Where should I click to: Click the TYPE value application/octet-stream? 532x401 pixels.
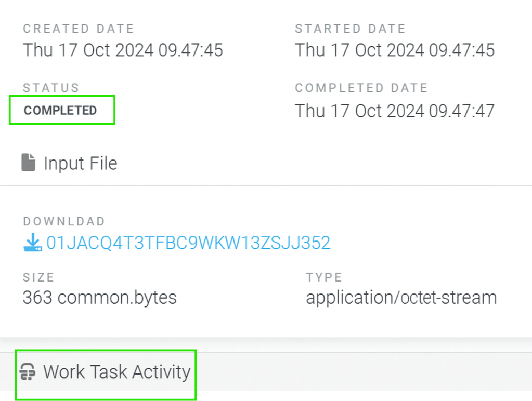[400, 297]
